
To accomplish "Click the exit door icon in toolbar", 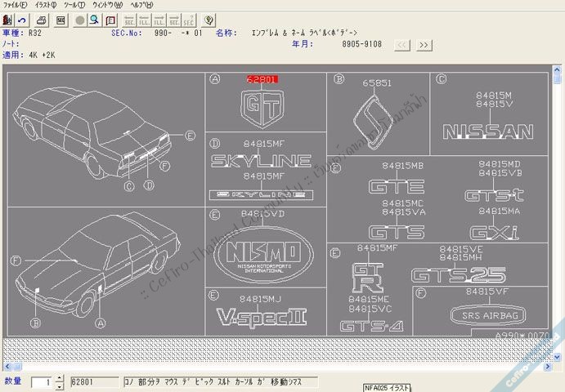I will point(7,20).
